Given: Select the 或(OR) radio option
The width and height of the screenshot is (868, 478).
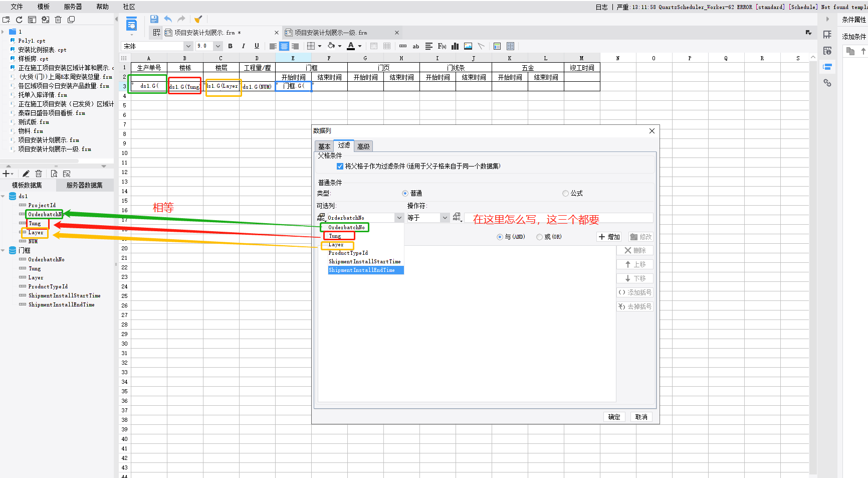Looking at the screenshot, I should click(x=539, y=237).
